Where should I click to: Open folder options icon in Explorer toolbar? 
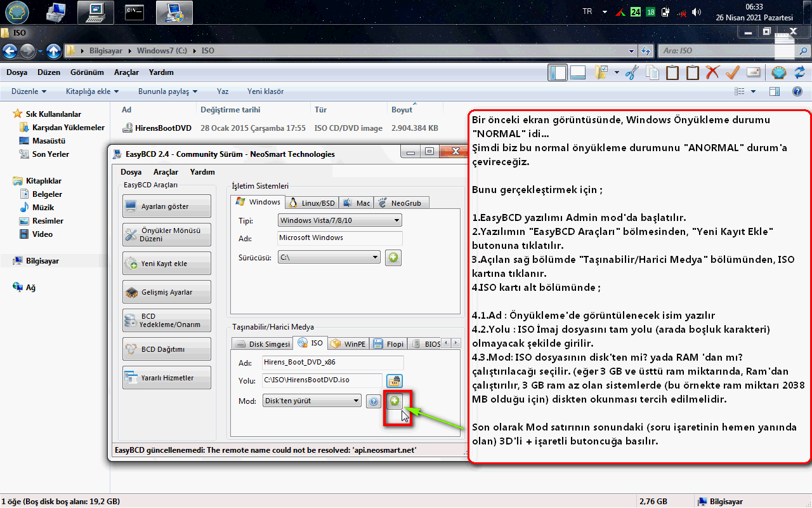tap(601, 72)
